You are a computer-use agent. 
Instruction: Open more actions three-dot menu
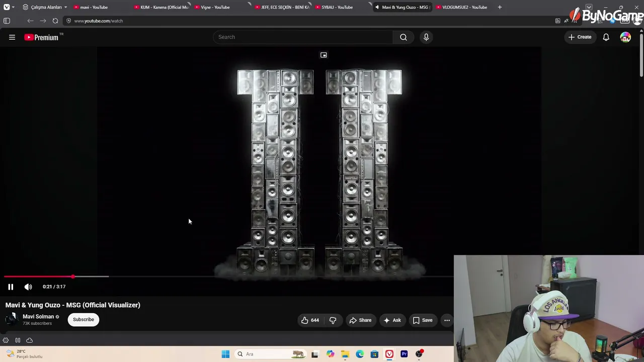[x=447, y=320]
